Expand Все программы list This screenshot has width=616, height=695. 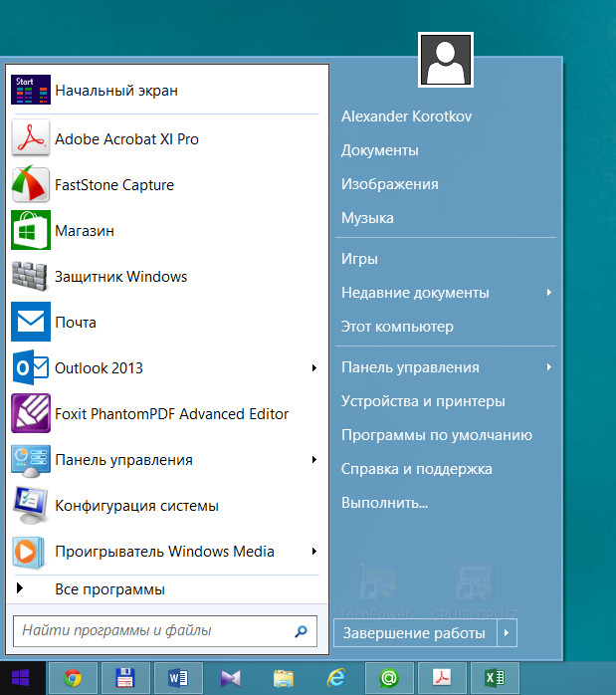pyautogui.click(x=109, y=589)
